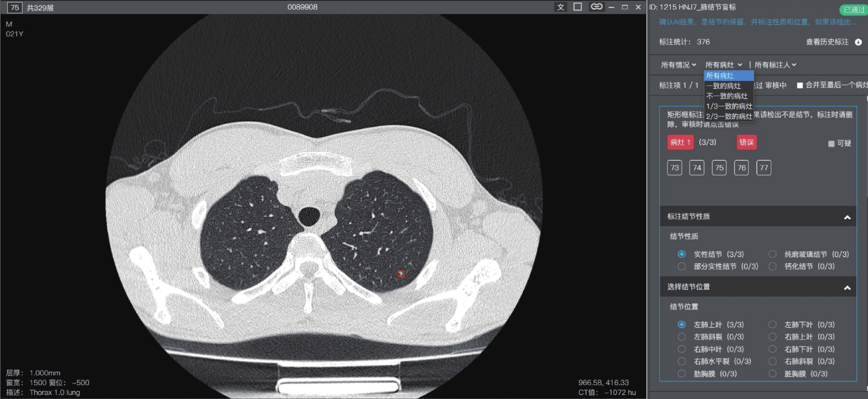868x399 pixels.
Task: Toggle the 可疑 checkbox
Action: point(831,144)
